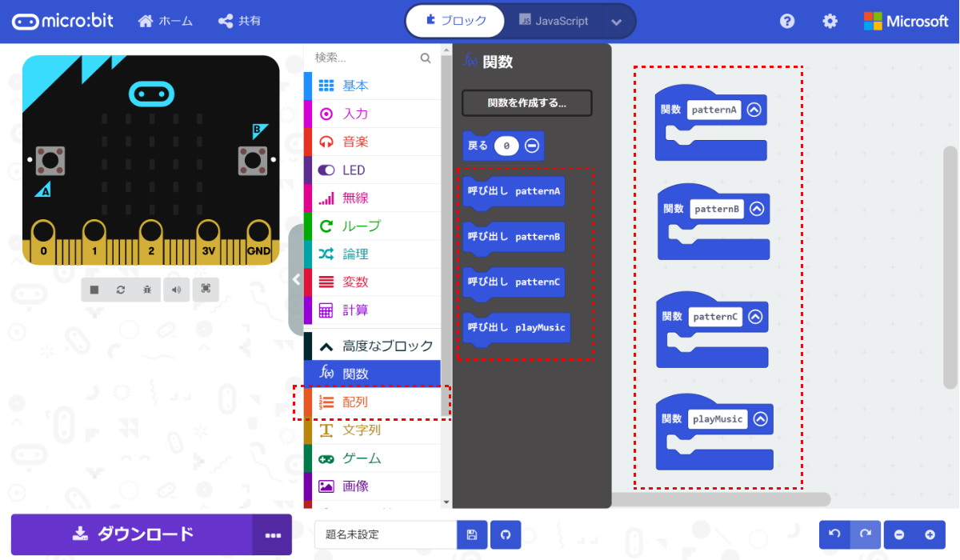
Task: Open the simulator in fullscreen
Action: click(x=205, y=290)
